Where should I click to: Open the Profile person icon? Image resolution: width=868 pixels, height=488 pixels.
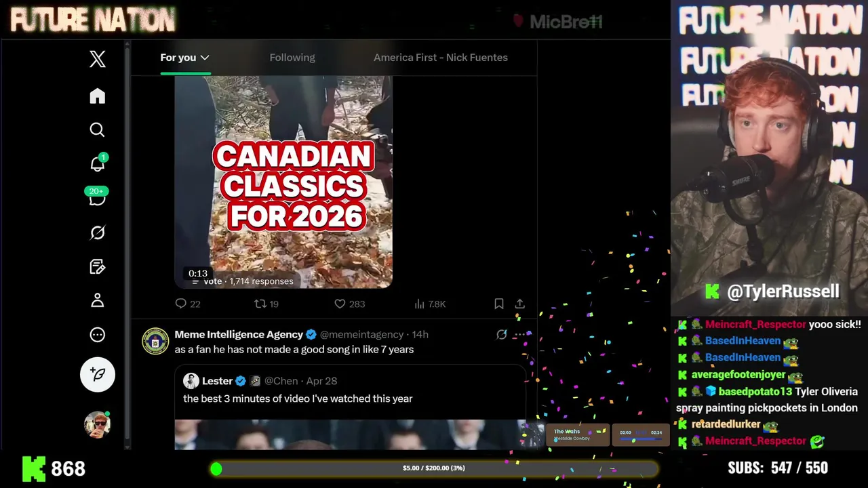click(x=98, y=300)
